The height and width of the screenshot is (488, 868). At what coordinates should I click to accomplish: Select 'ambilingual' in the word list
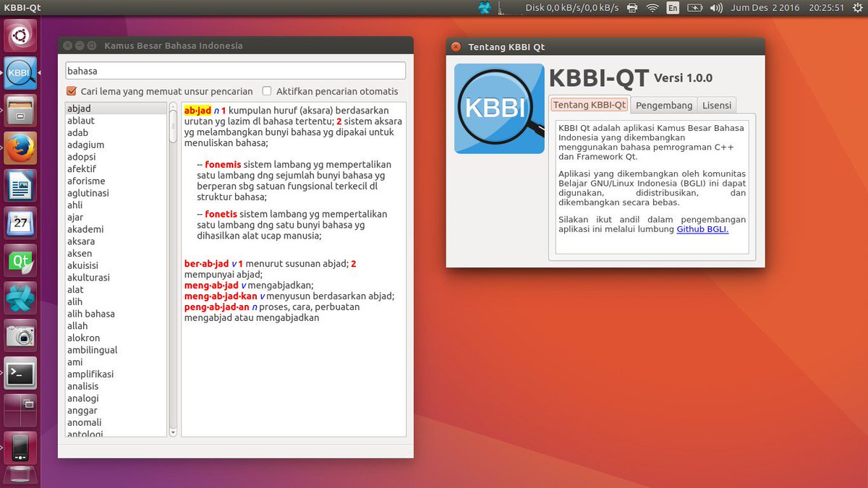(116, 350)
